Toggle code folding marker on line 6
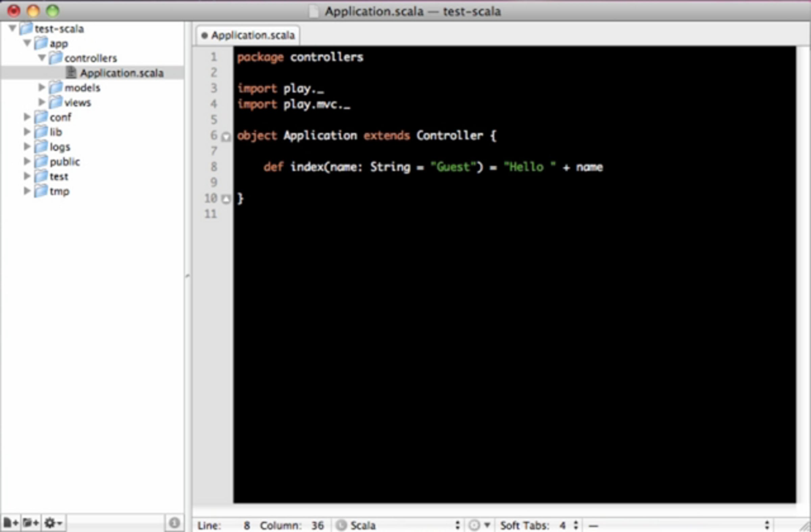The image size is (811, 532). pos(226,136)
